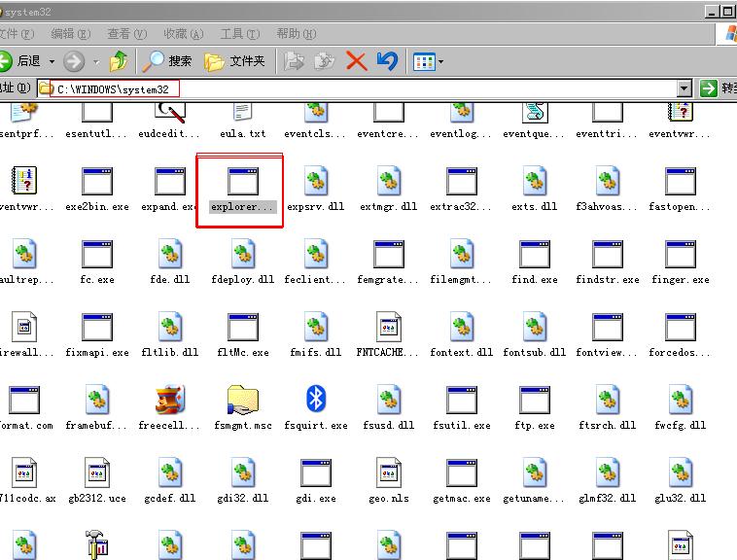
Task: Select the gb2312.uce file icon
Action: (97, 472)
